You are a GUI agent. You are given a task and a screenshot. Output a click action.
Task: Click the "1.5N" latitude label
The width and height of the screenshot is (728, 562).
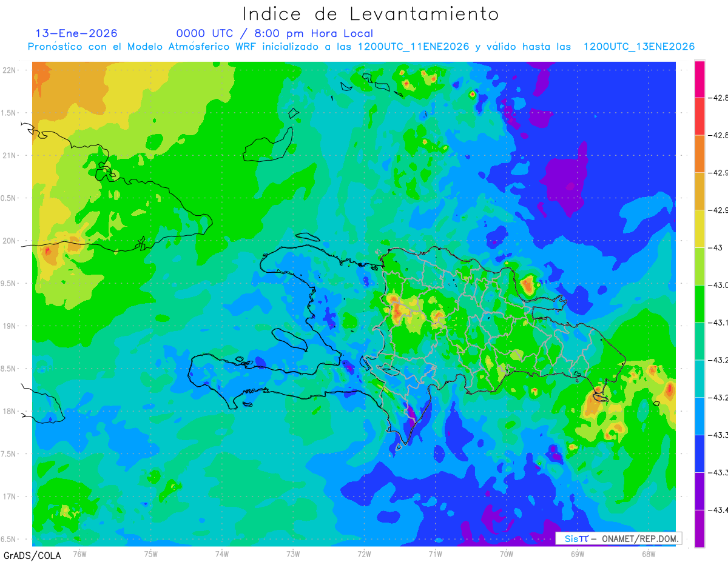click(x=9, y=113)
